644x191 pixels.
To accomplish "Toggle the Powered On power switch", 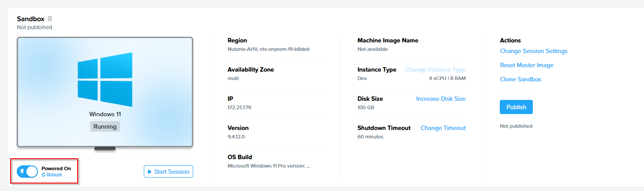I will pos(27,172).
